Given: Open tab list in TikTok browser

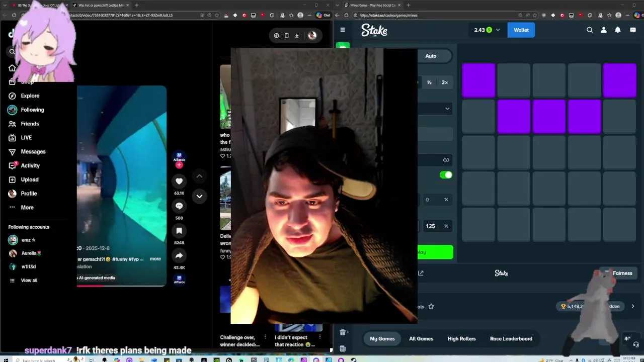Looking at the screenshot, I should (x=4, y=5).
